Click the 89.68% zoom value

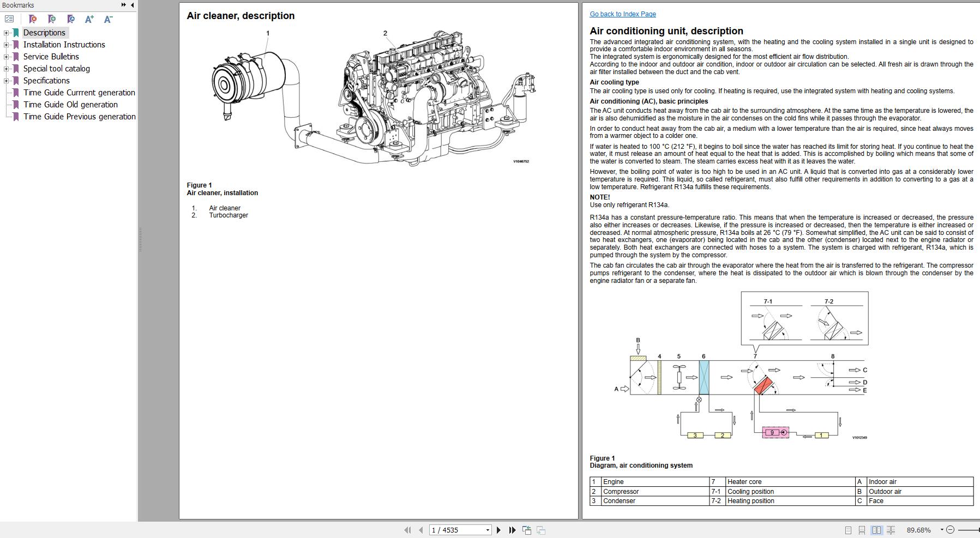tap(919, 530)
